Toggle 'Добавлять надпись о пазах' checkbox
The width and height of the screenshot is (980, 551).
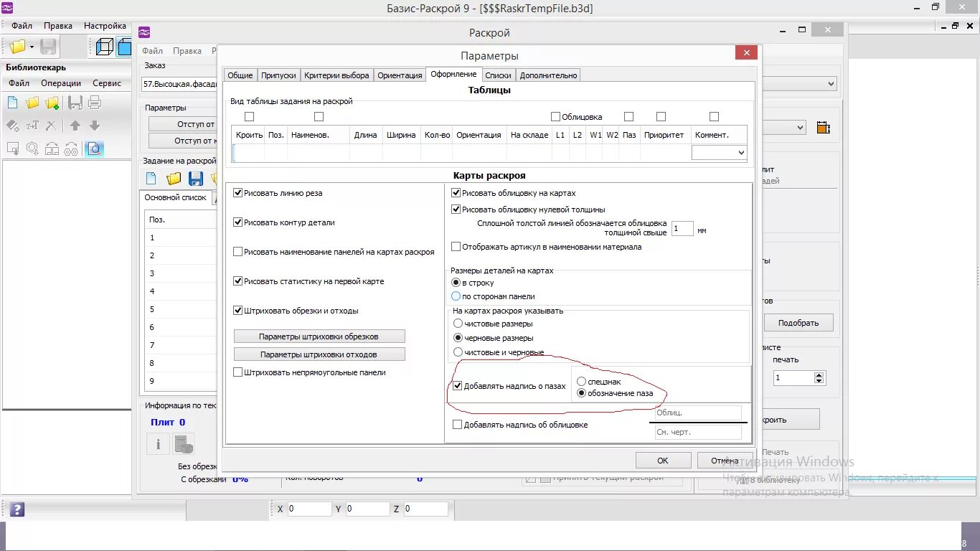458,386
